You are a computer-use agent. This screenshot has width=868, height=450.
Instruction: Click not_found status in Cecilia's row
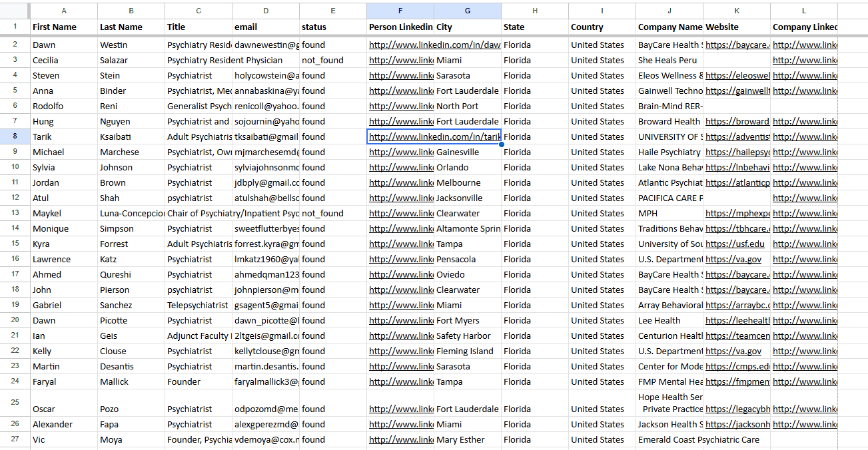pyautogui.click(x=333, y=61)
